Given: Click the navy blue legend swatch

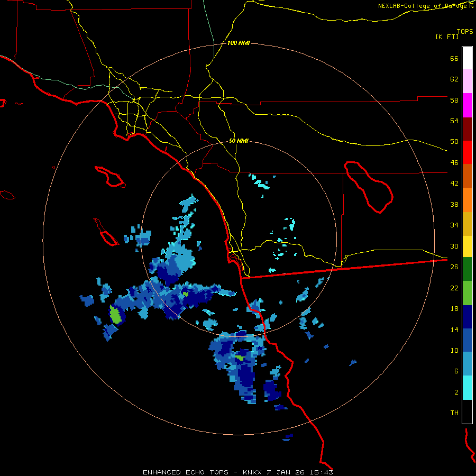Looking at the screenshot, I should point(467,317).
